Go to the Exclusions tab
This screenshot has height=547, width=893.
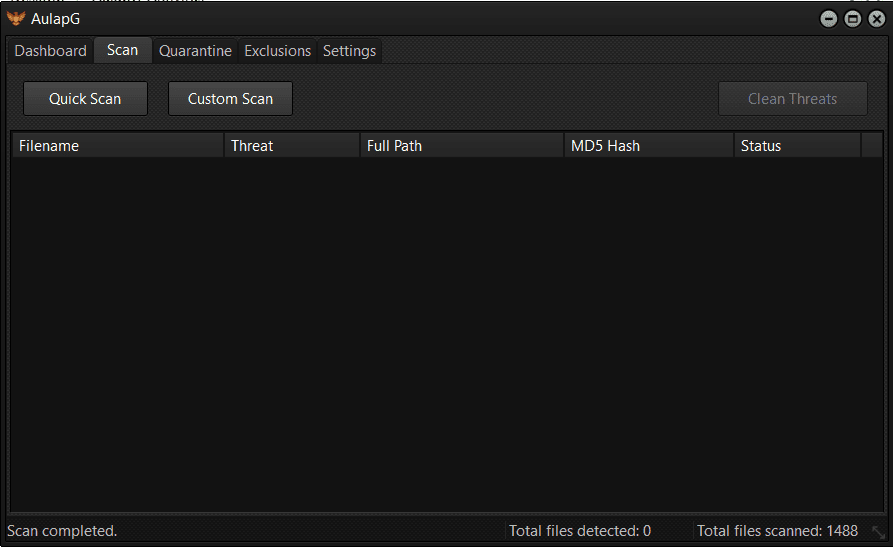pos(277,51)
